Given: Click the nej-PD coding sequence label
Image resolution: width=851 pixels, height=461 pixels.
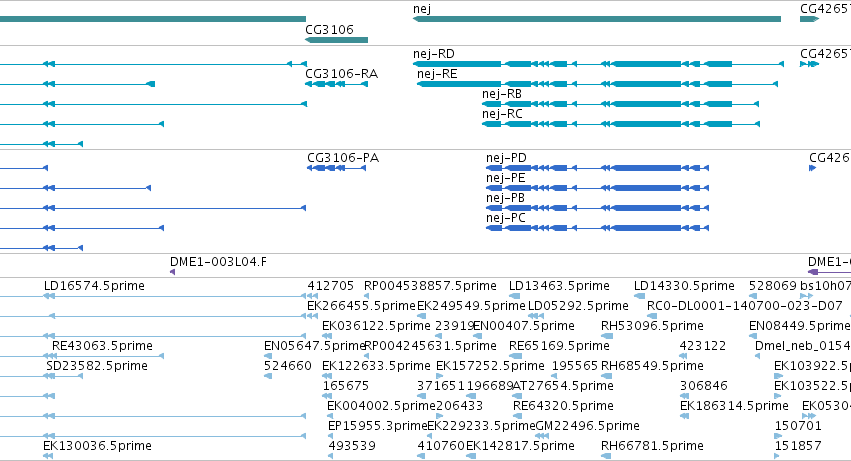Looking at the screenshot, I should [506, 158].
